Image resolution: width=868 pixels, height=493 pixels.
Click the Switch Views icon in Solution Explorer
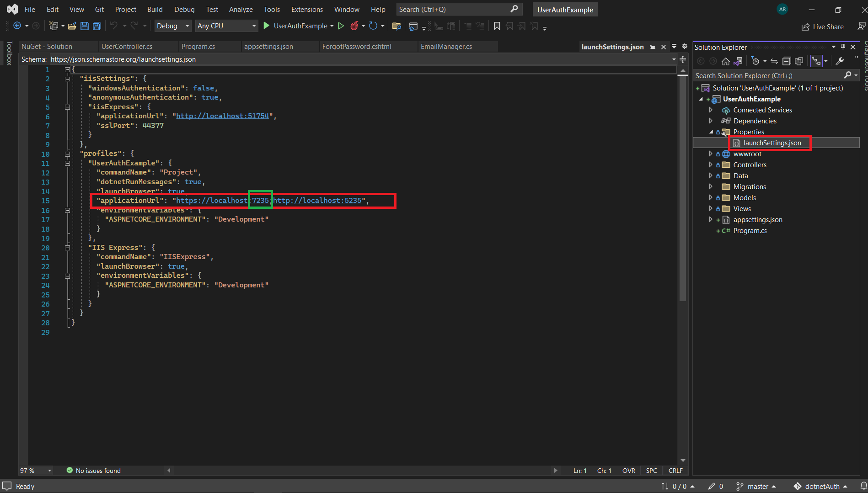pyautogui.click(x=738, y=61)
